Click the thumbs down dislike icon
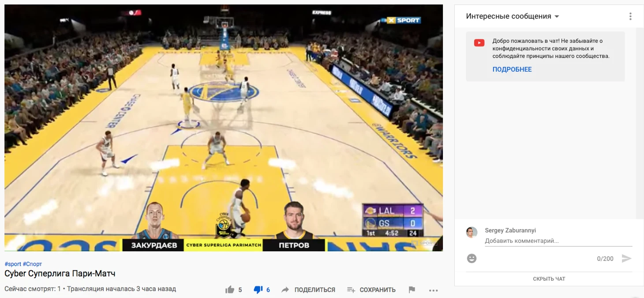 coord(258,290)
